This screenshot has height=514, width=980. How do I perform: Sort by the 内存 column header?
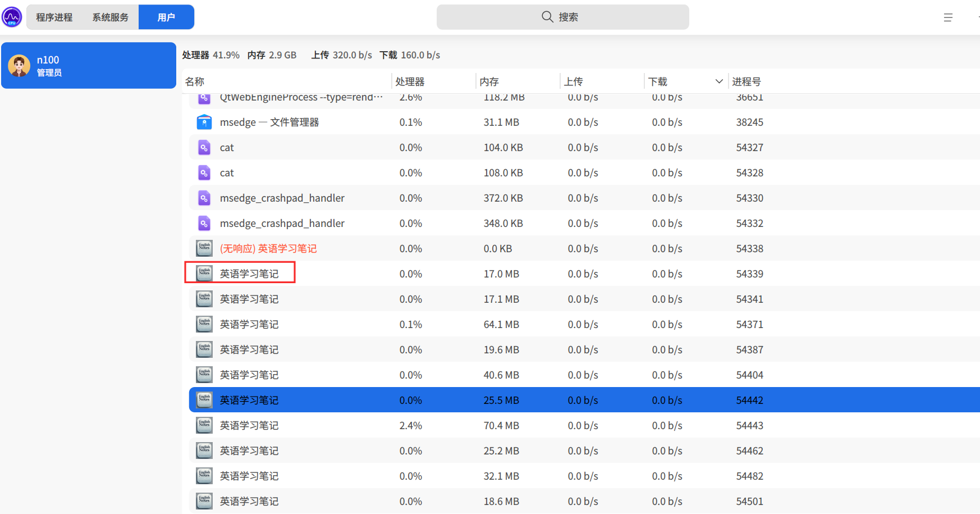[489, 81]
